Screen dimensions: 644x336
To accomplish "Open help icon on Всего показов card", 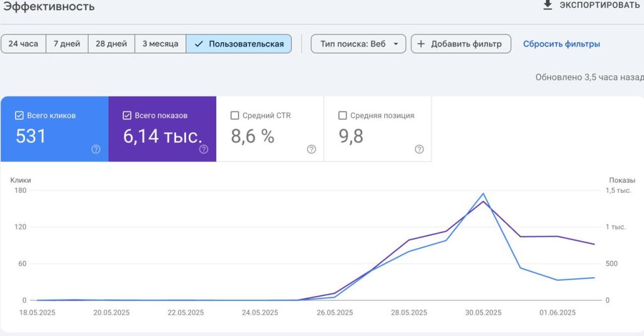I will [x=204, y=149].
